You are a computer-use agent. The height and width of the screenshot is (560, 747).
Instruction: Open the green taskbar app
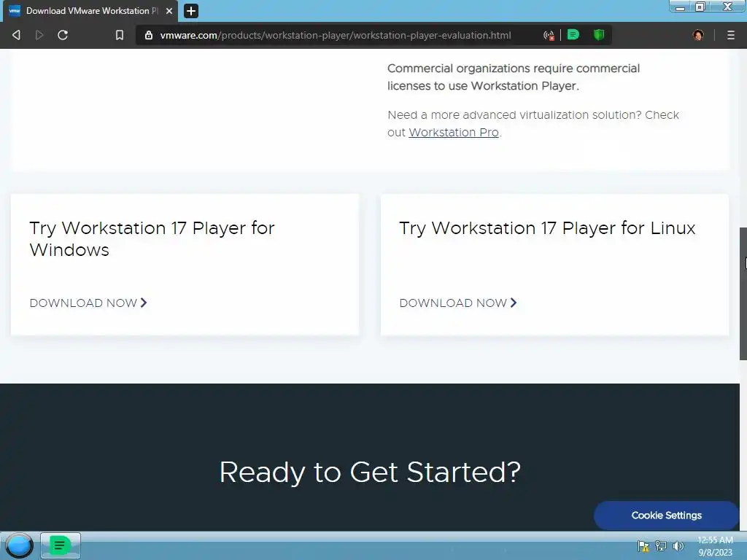(60, 545)
